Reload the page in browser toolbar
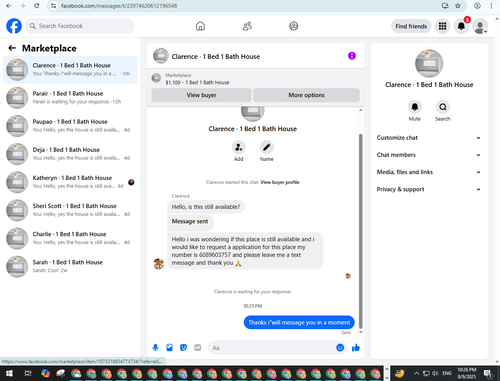500x381 pixels. point(37,6)
